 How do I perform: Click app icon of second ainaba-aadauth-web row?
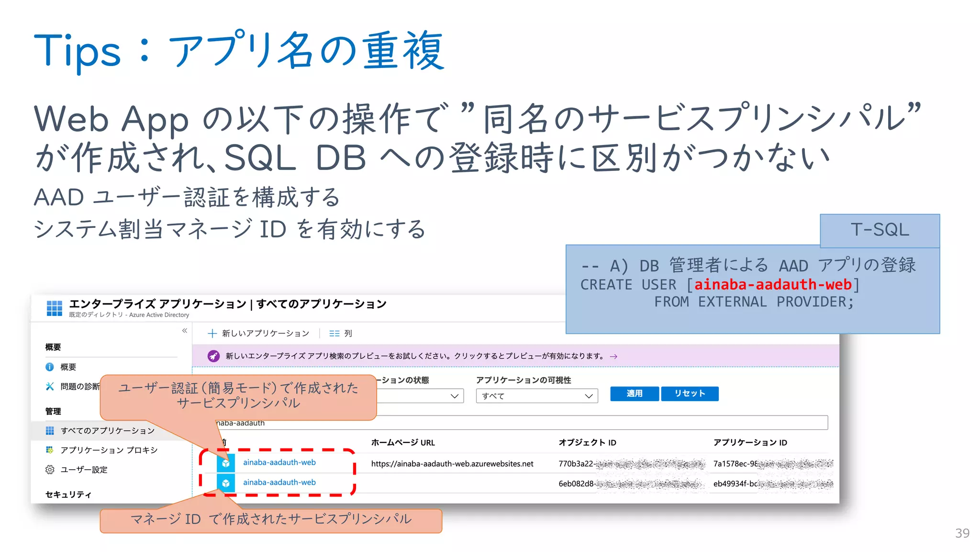point(226,483)
